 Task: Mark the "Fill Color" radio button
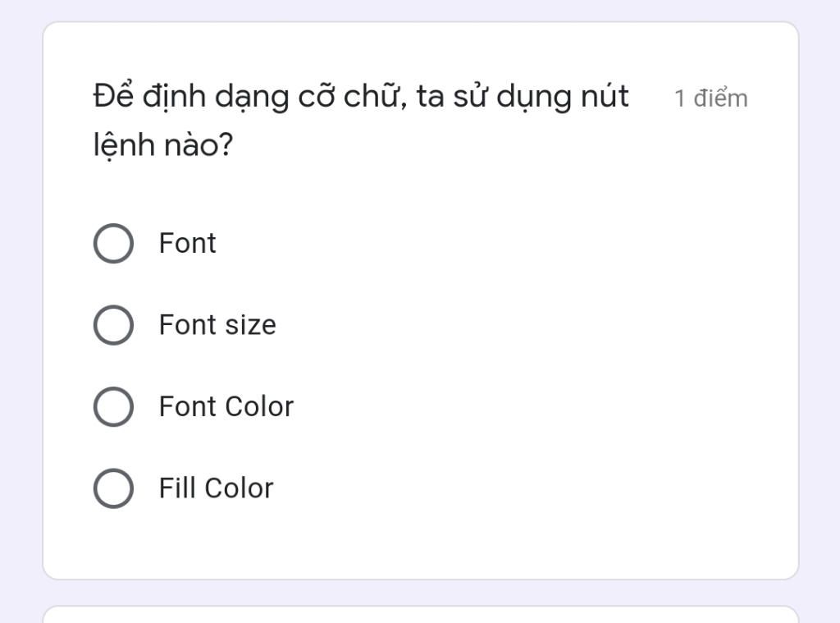(x=113, y=488)
